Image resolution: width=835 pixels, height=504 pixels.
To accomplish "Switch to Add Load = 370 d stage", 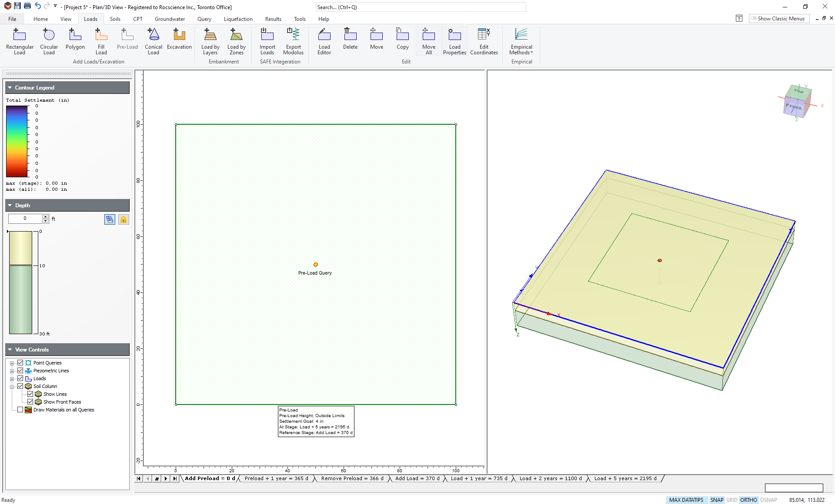I will click(x=417, y=478).
